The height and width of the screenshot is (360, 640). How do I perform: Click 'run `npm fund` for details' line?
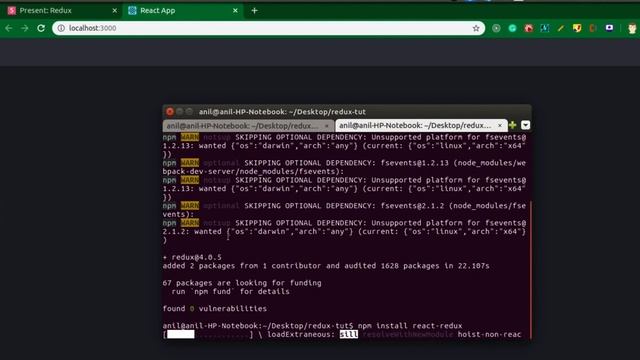(x=231, y=291)
